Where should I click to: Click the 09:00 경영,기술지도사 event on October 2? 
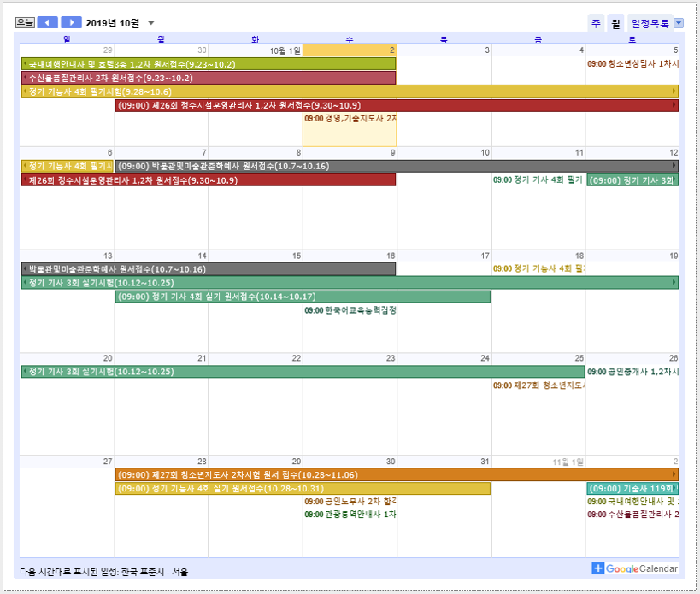tap(350, 118)
